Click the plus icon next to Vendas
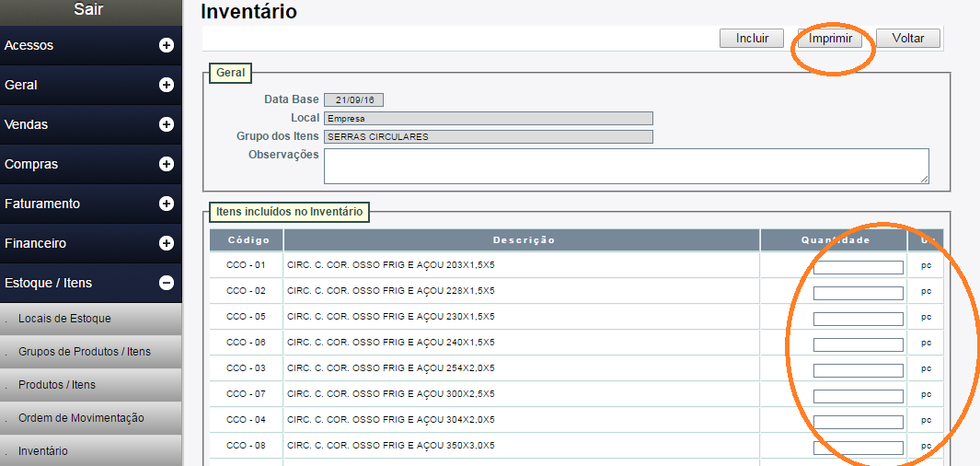 click(x=167, y=124)
